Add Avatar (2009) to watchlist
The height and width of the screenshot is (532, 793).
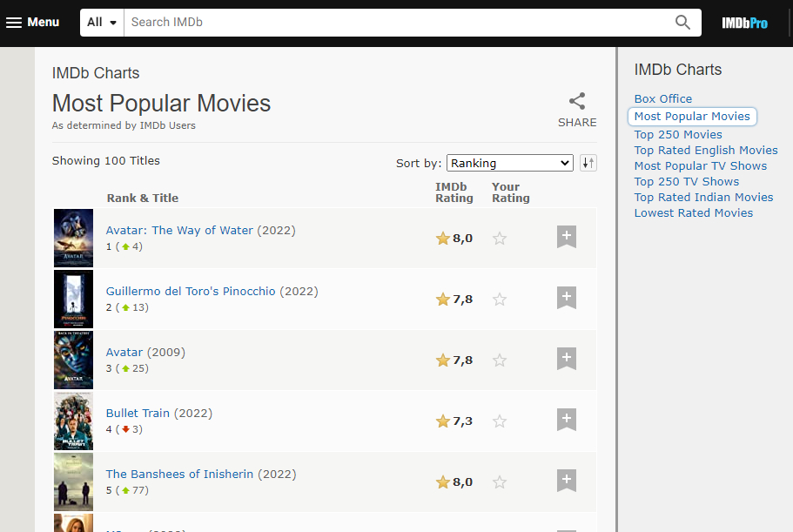click(567, 359)
